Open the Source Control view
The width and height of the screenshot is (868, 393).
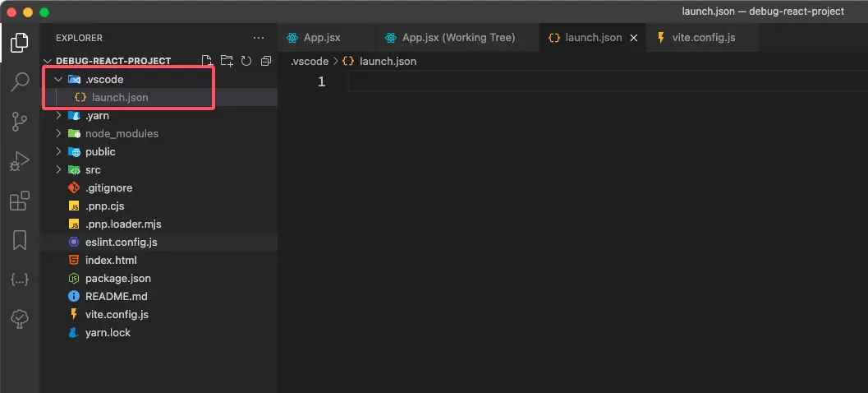(x=20, y=122)
